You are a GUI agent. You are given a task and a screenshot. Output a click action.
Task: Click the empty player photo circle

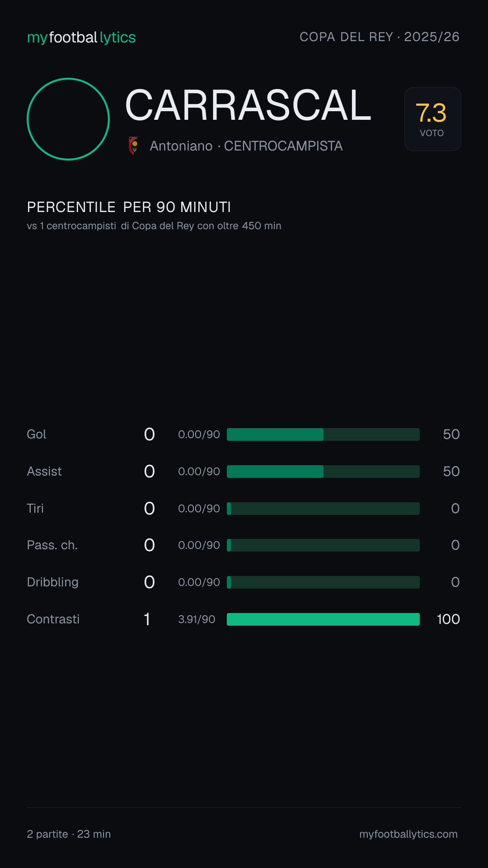pyautogui.click(x=68, y=119)
